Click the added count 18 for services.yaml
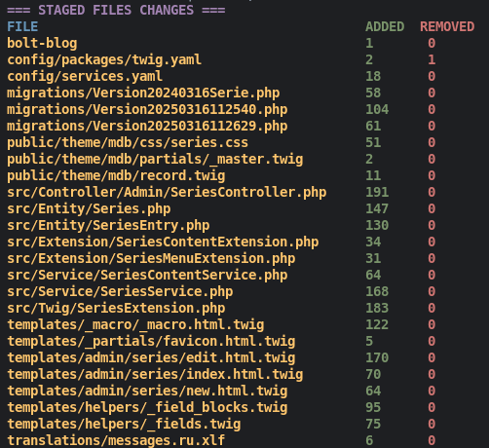This screenshot has width=489, height=448. pyautogui.click(x=373, y=77)
